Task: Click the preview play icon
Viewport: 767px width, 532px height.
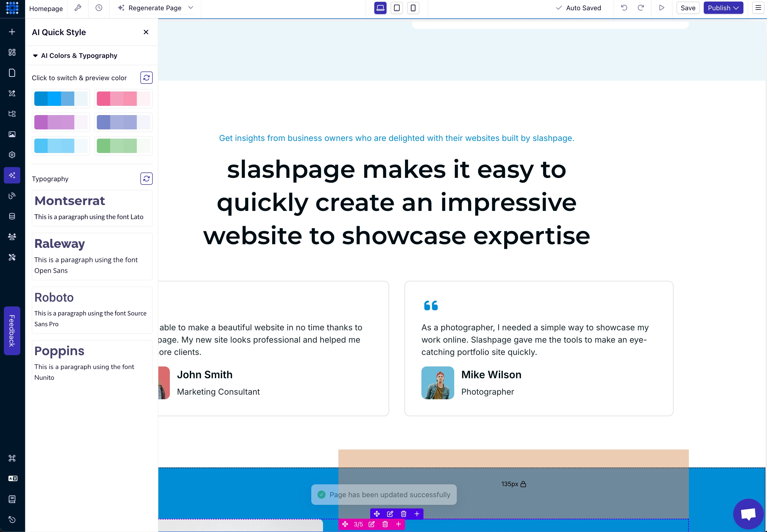Action: (x=662, y=8)
